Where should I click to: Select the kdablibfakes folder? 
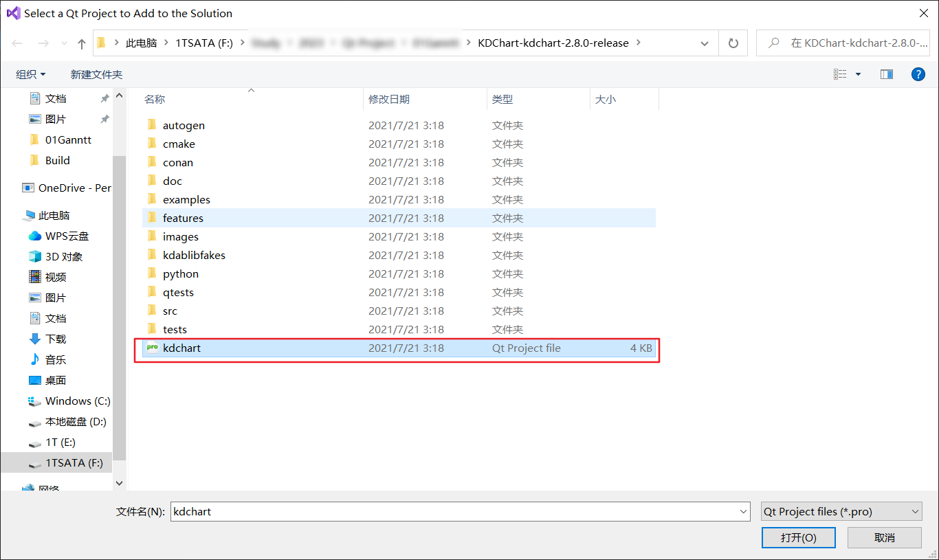(x=399, y=255)
